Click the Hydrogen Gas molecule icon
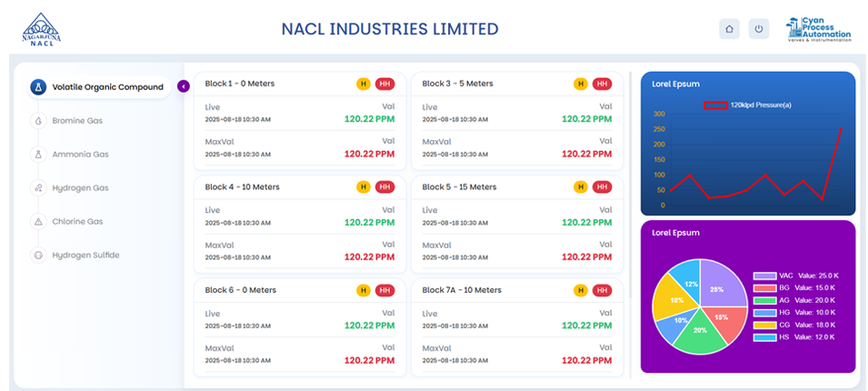868x391 pixels. [38, 187]
